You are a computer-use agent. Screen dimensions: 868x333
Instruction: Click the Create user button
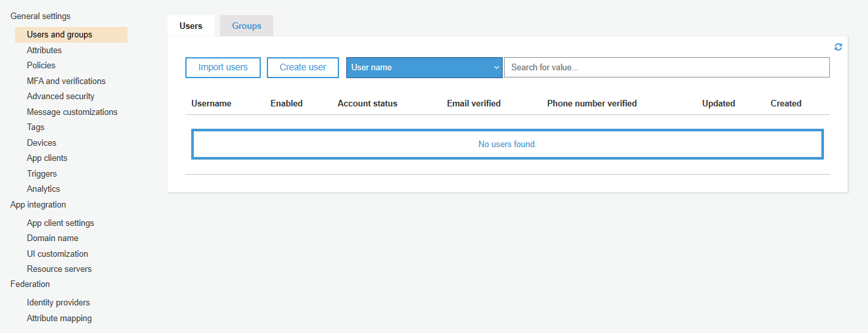tap(303, 67)
